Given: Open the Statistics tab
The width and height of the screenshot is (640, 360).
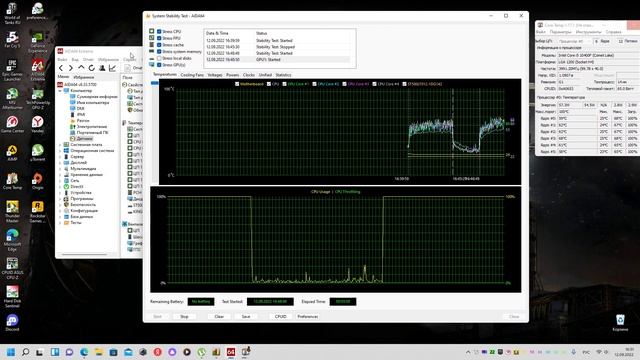Looking at the screenshot, I should click(x=283, y=75).
